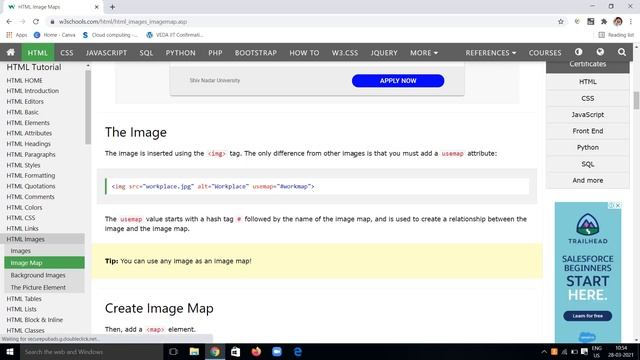640x360 pixels.
Task: Toggle dark mode contrast icon
Action: (578, 52)
